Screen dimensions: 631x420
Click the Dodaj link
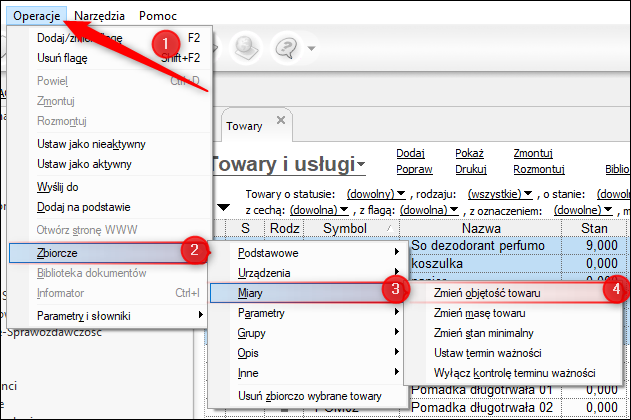point(410,153)
